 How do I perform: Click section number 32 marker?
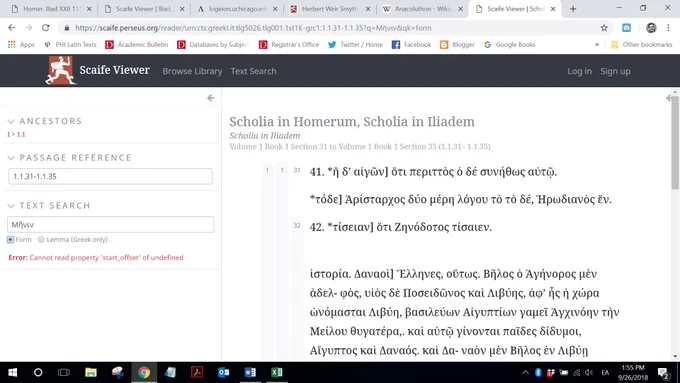pos(297,226)
